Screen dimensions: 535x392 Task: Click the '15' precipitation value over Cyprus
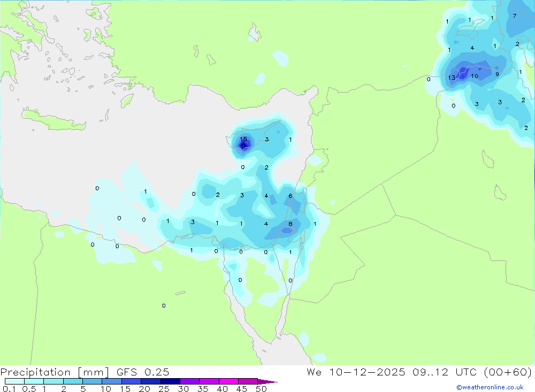pos(243,139)
